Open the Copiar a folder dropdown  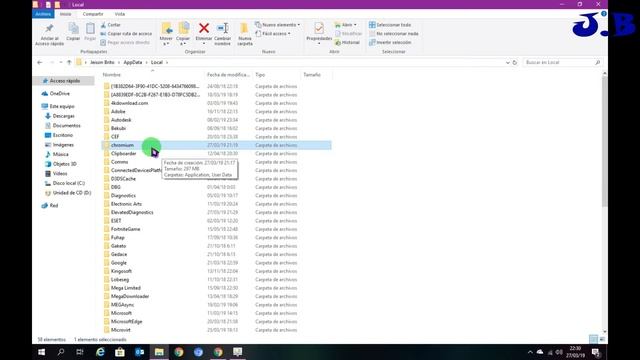[183, 33]
